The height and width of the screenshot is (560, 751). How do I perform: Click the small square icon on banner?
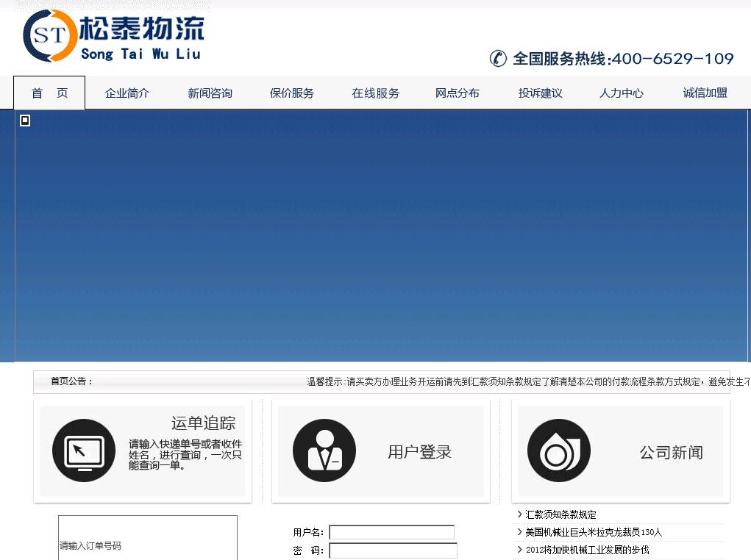pyautogui.click(x=25, y=121)
